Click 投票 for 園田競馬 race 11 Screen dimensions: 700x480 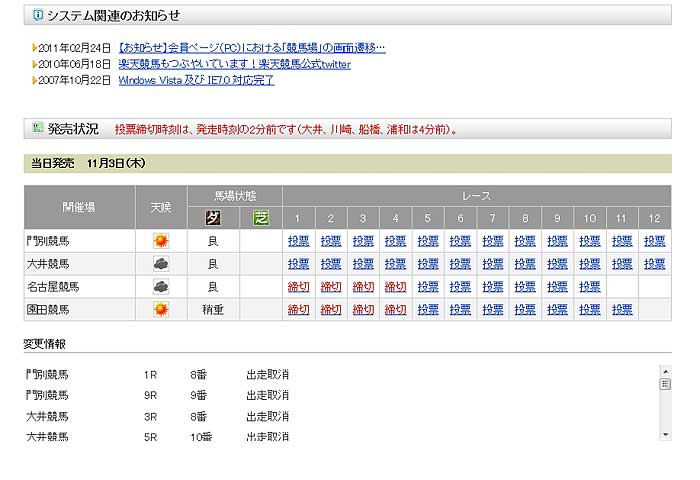click(x=622, y=310)
